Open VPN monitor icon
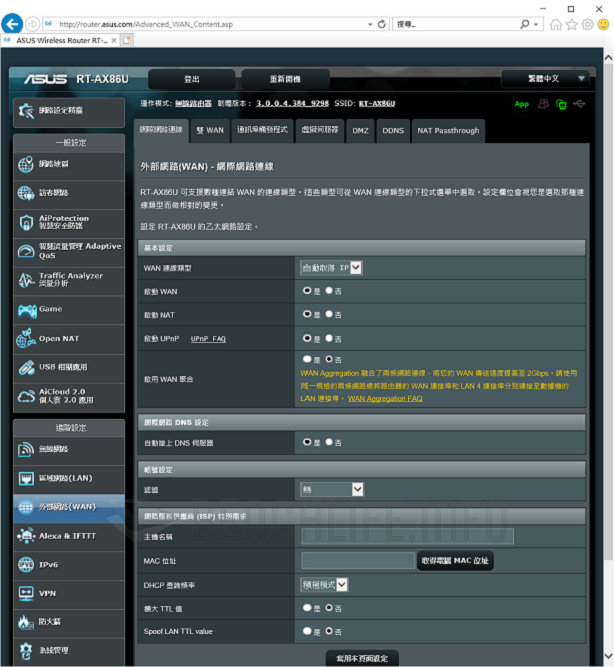Image resolution: width=614 pixels, height=667 pixels. coord(26,593)
